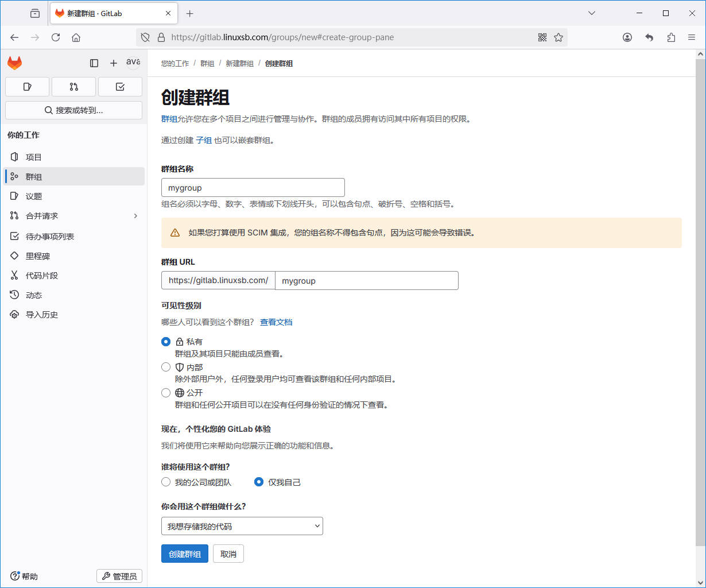Image resolution: width=706 pixels, height=588 pixels.
Task: Click the 群组名称 input field
Action: (253, 188)
